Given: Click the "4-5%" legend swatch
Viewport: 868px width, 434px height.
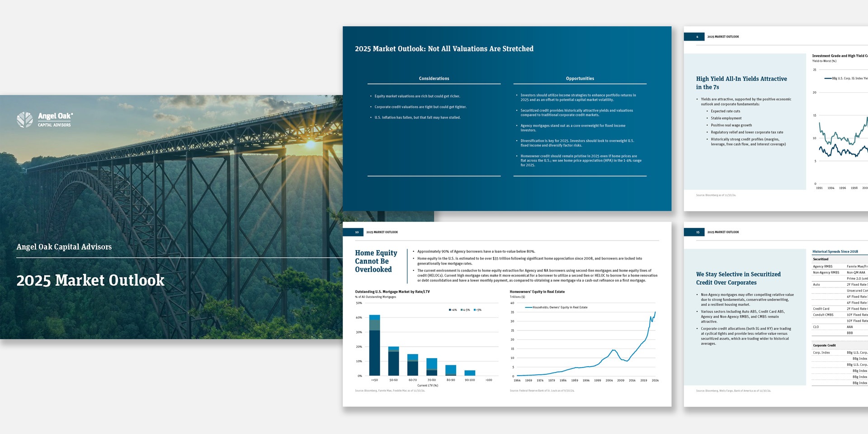Looking at the screenshot, I should 462,310.
